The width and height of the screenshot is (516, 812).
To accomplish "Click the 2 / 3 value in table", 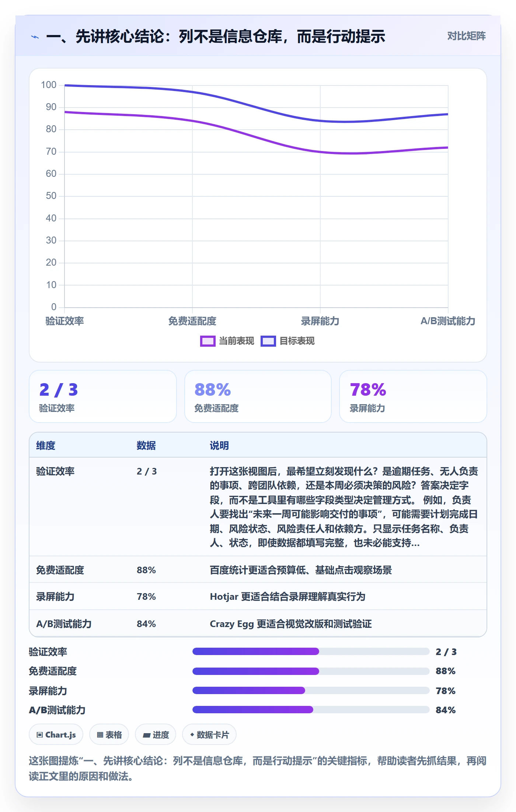I will coord(147,471).
